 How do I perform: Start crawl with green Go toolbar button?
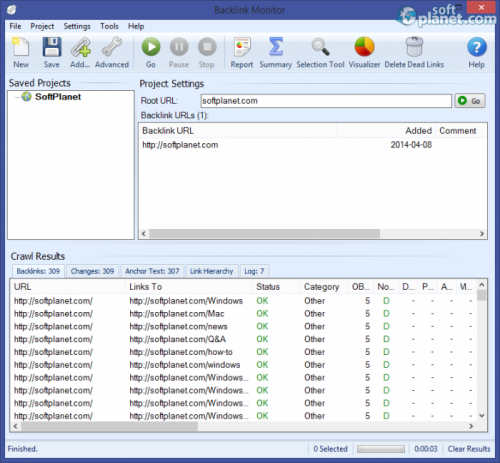tap(151, 52)
